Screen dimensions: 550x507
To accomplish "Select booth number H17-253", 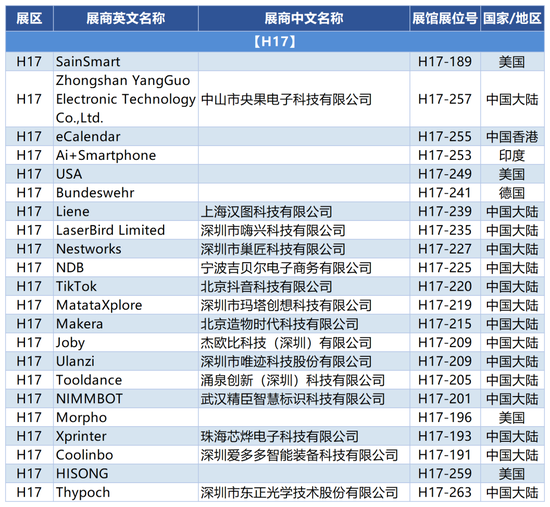I will click(445, 155).
